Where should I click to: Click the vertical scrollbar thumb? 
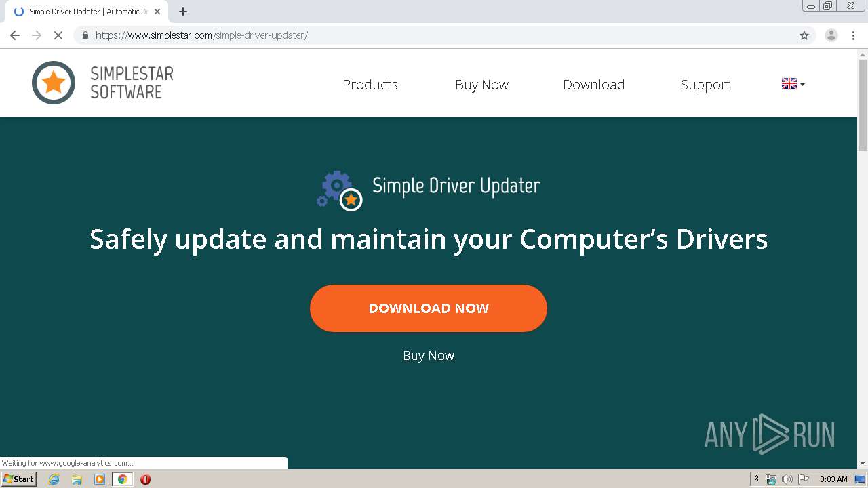point(863,105)
